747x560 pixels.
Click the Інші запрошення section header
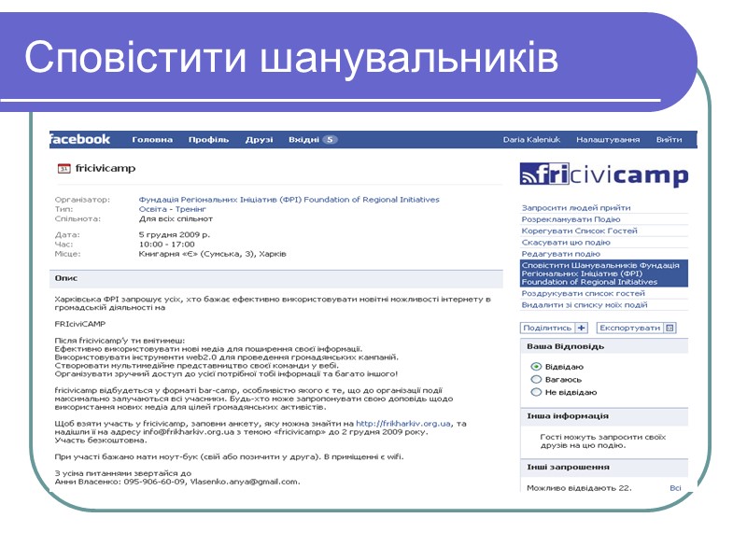click(x=604, y=468)
